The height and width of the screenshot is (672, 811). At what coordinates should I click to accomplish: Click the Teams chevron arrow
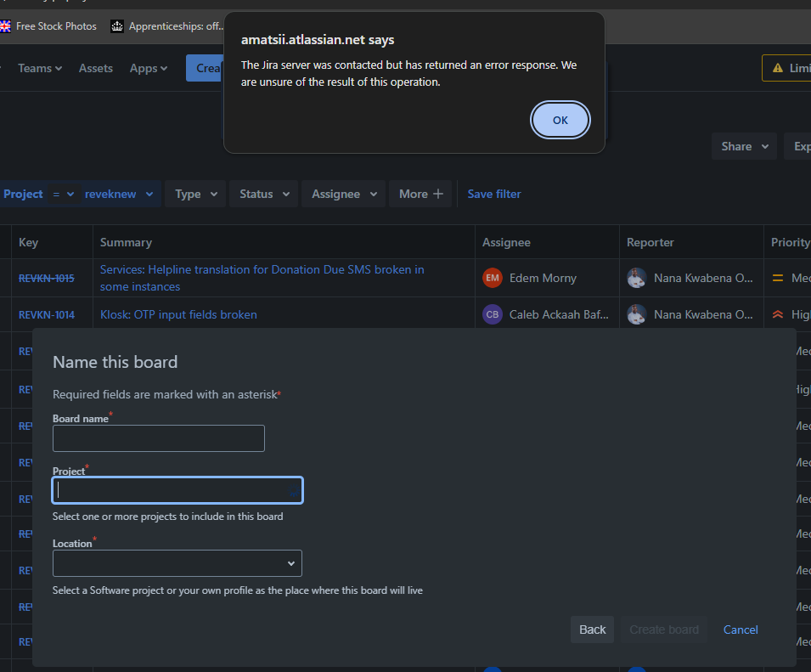59,68
